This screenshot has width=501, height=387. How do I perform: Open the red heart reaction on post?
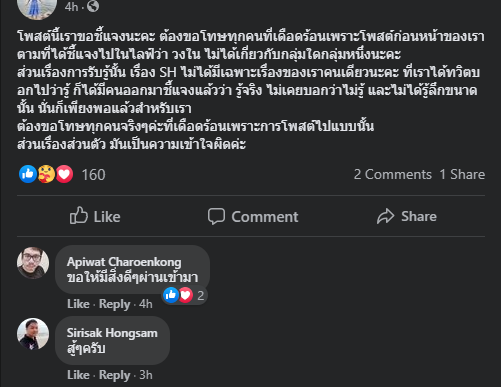click(x=64, y=174)
